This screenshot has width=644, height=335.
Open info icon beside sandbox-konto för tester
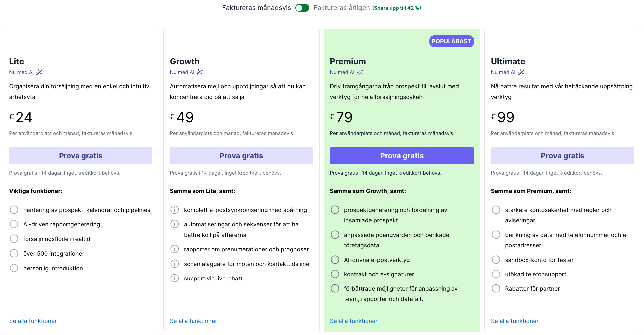pyautogui.click(x=496, y=260)
